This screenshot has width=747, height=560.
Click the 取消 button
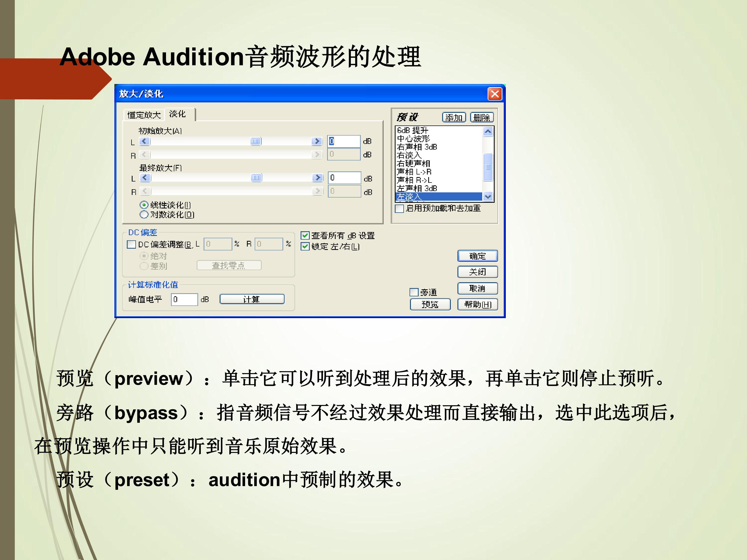(x=478, y=288)
